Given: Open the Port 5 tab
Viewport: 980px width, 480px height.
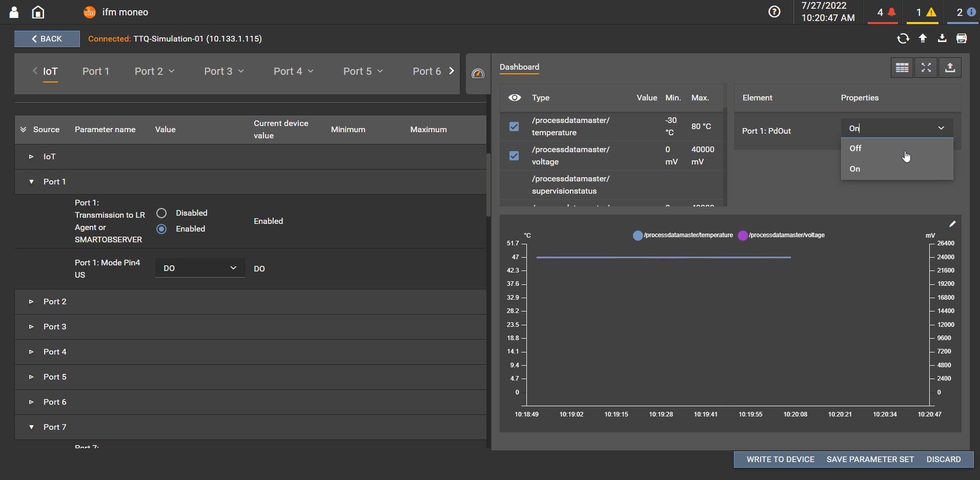Looking at the screenshot, I should 357,71.
